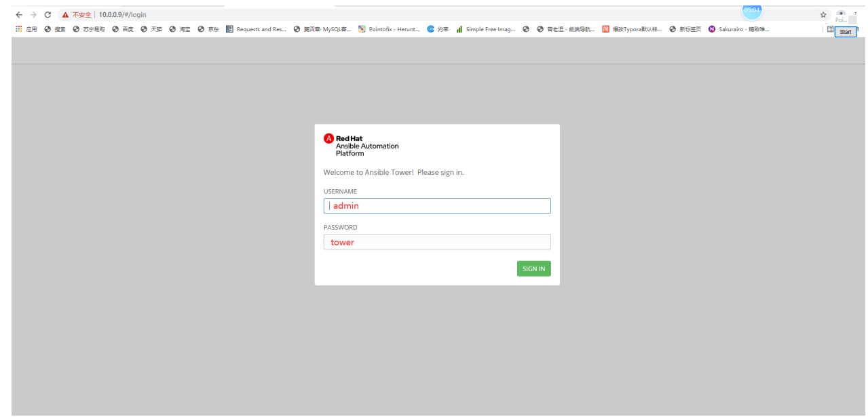868x417 pixels.
Task: Focus the USERNAME input field
Action: point(437,205)
